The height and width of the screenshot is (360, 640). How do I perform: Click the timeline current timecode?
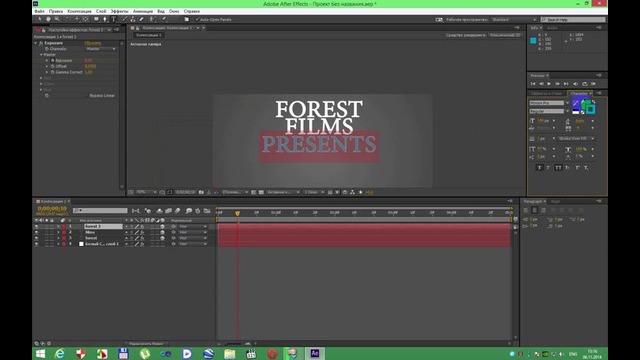pyautogui.click(x=52, y=209)
